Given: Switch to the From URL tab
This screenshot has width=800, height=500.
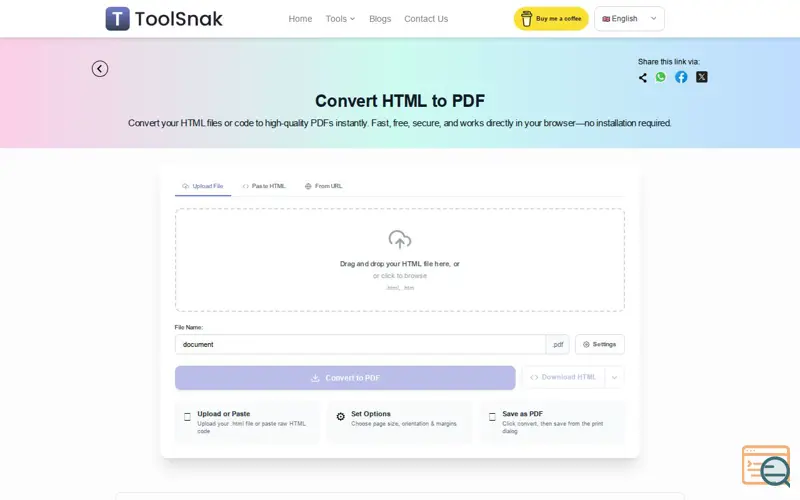Looking at the screenshot, I should pos(323,186).
